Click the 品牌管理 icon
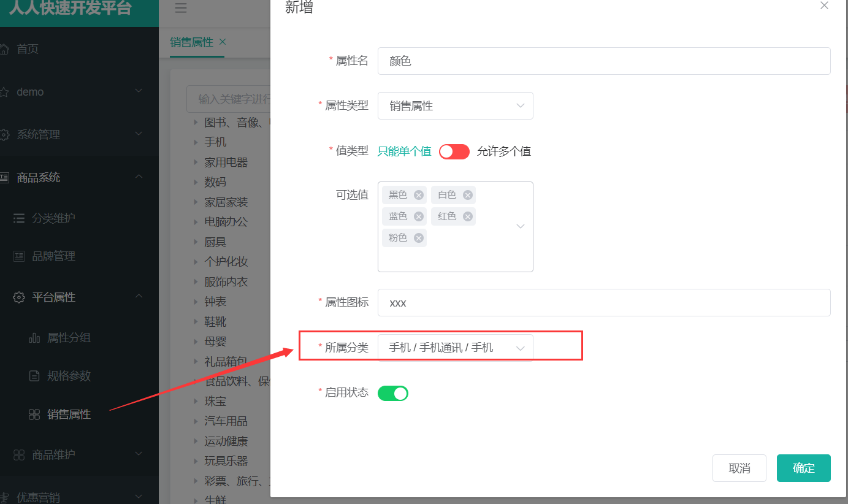848x504 pixels. point(20,256)
